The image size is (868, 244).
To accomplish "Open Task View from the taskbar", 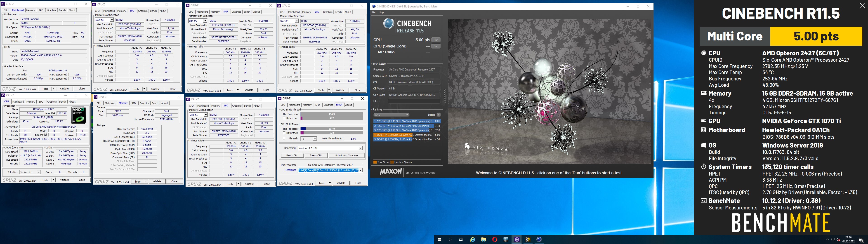I will click(x=461, y=239).
